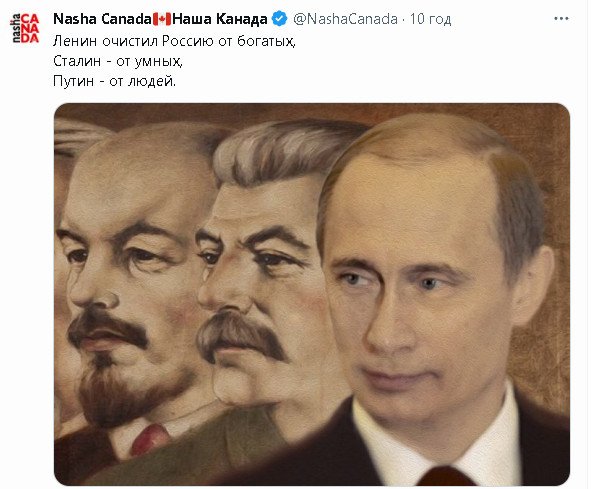Click the "Nasha Canada" Latin display name

(x=102, y=19)
